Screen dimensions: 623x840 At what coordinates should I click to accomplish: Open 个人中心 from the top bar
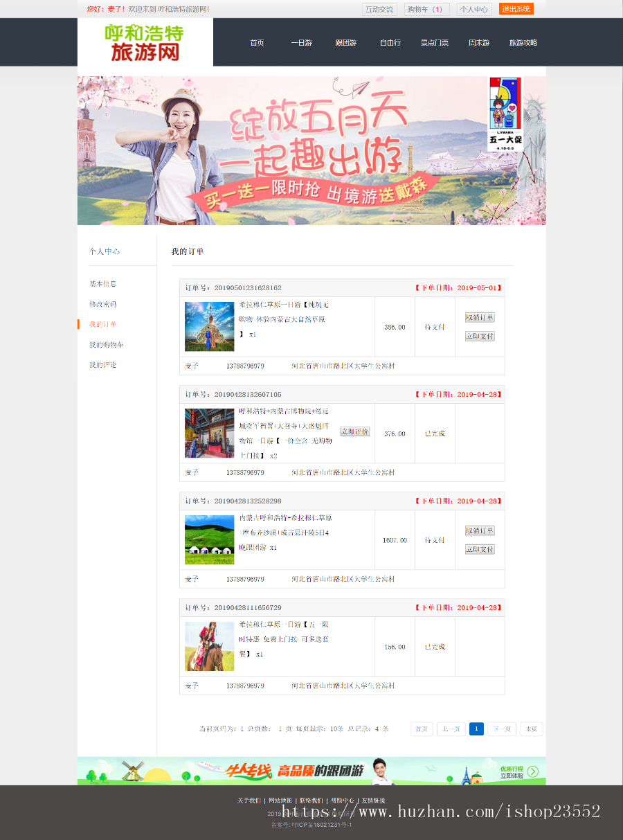point(473,9)
